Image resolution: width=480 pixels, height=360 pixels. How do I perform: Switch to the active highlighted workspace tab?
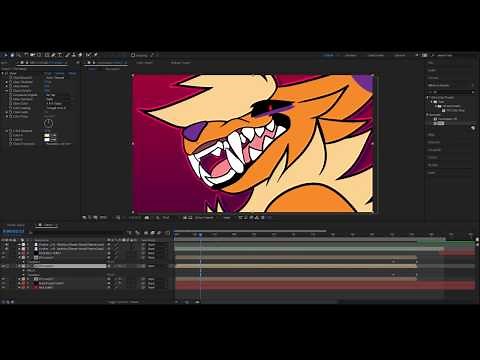[x=328, y=55]
